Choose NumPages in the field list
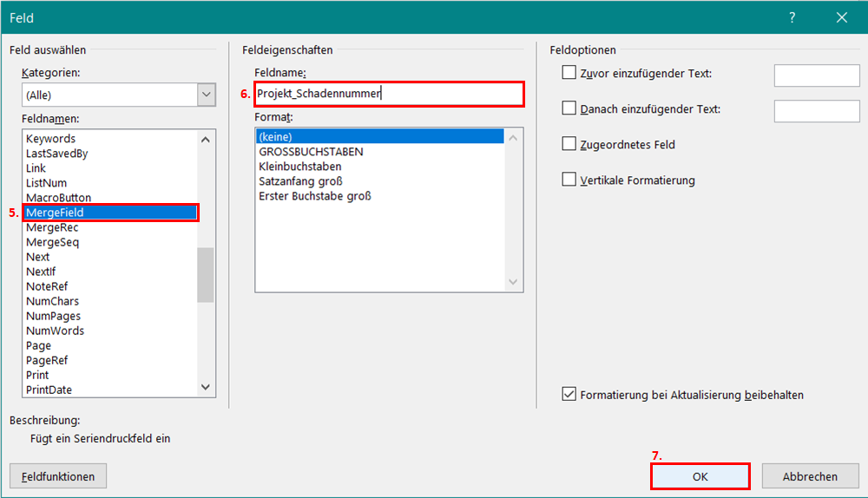This screenshot has width=868, height=498. tap(53, 316)
